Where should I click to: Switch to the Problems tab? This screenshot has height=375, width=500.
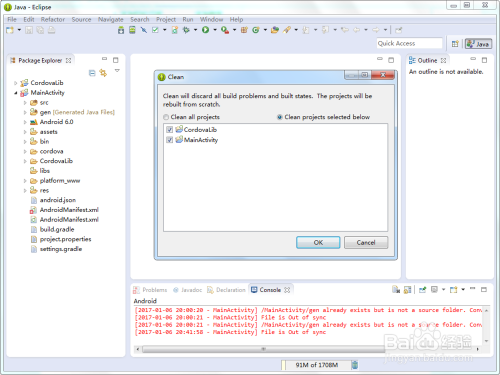tap(150, 290)
